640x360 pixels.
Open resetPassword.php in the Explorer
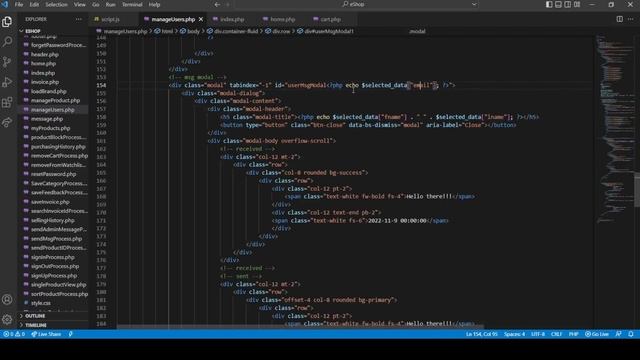[53, 174]
